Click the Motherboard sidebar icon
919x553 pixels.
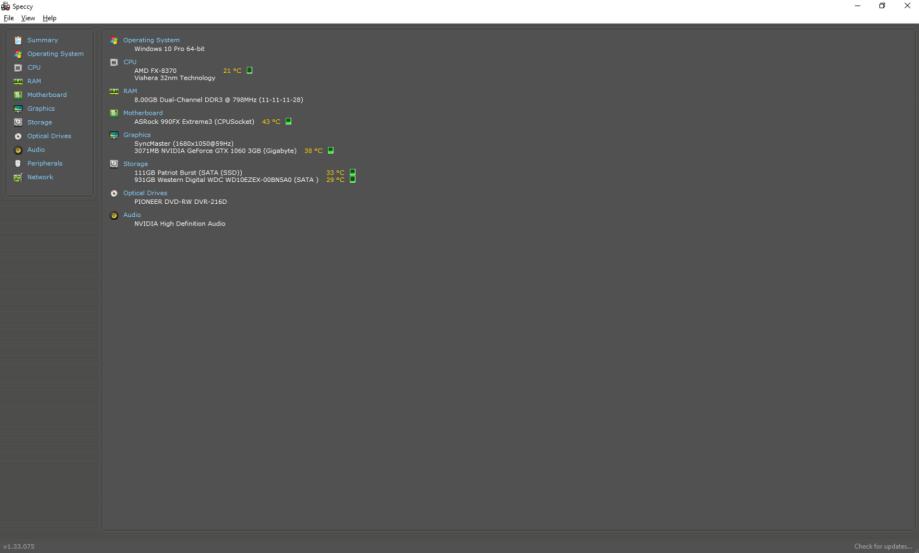tap(18, 95)
